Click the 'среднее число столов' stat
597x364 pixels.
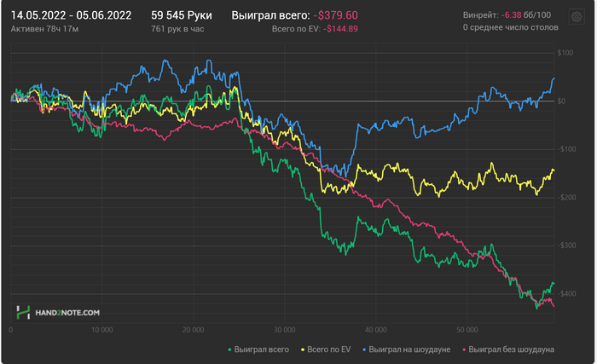513,27
